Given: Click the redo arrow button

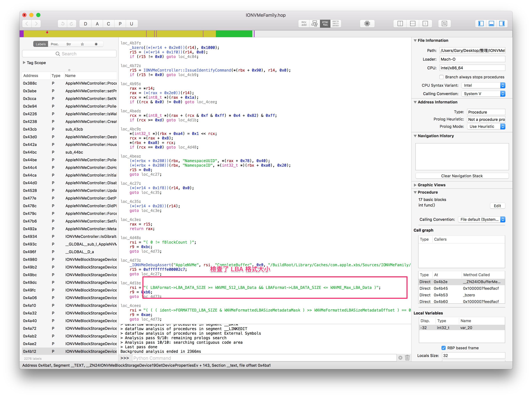Looking at the screenshot, I should 72,24.
